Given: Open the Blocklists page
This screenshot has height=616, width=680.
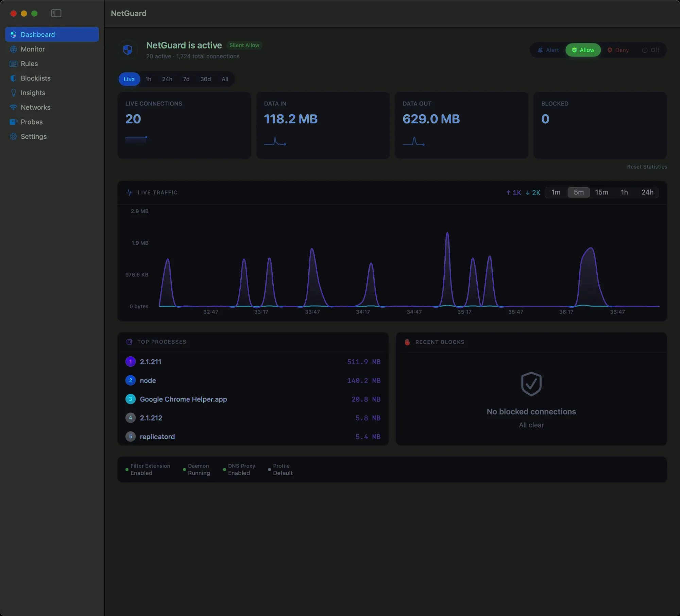Looking at the screenshot, I should point(52,78).
